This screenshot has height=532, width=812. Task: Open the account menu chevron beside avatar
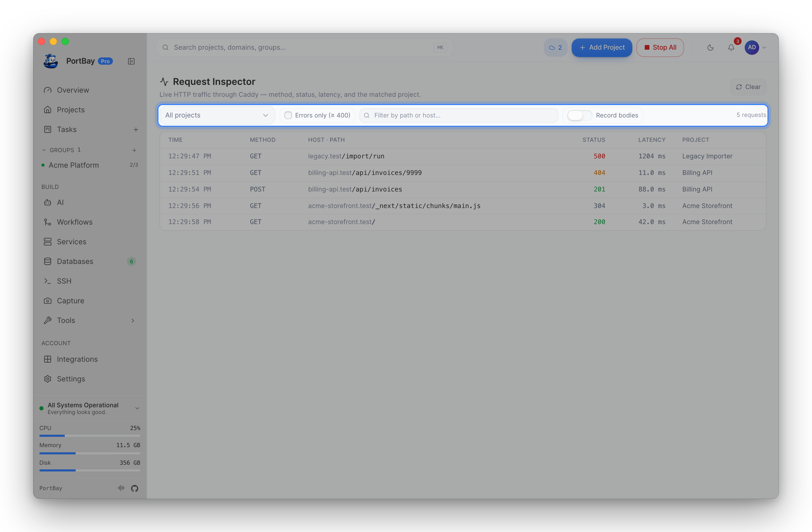(x=765, y=48)
